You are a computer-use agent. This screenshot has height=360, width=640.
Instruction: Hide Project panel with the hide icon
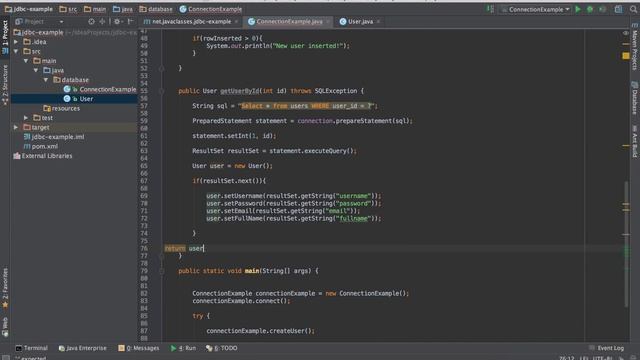coord(131,21)
